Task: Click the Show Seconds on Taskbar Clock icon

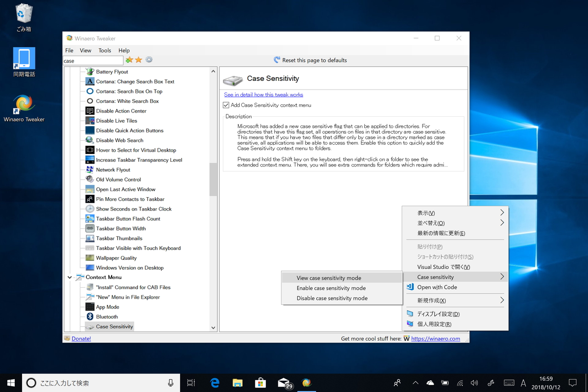Action: [x=90, y=209]
